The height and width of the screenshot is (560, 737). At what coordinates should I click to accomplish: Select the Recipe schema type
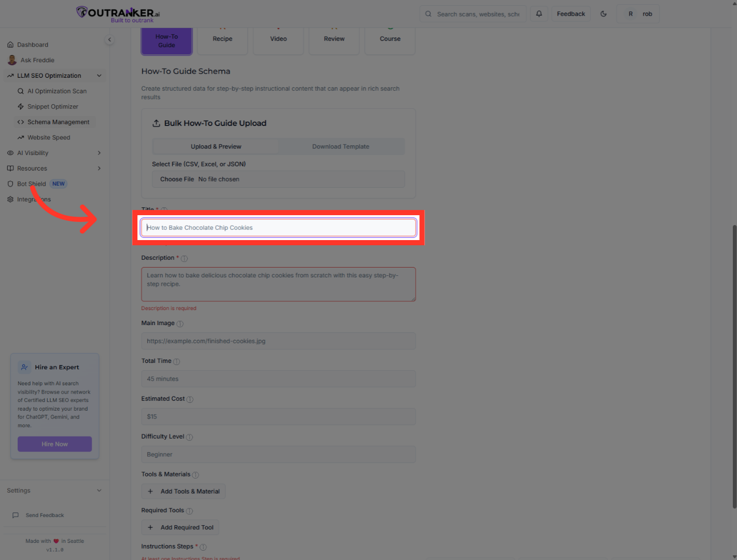pos(223,41)
